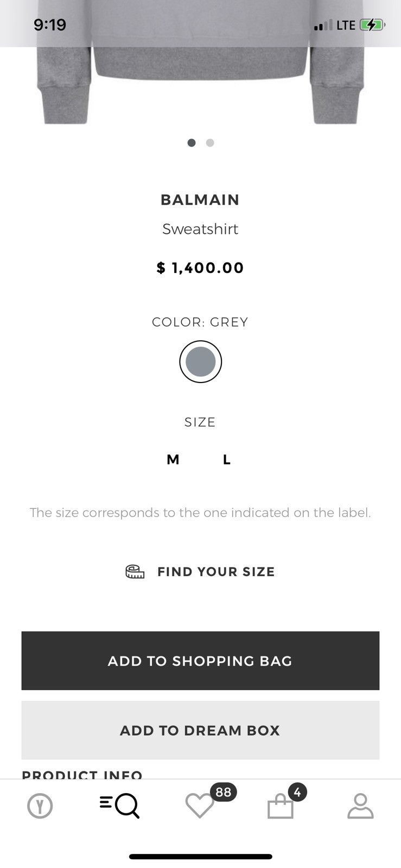Open the Find Your Size guide
The height and width of the screenshot is (868, 401).
216,572
